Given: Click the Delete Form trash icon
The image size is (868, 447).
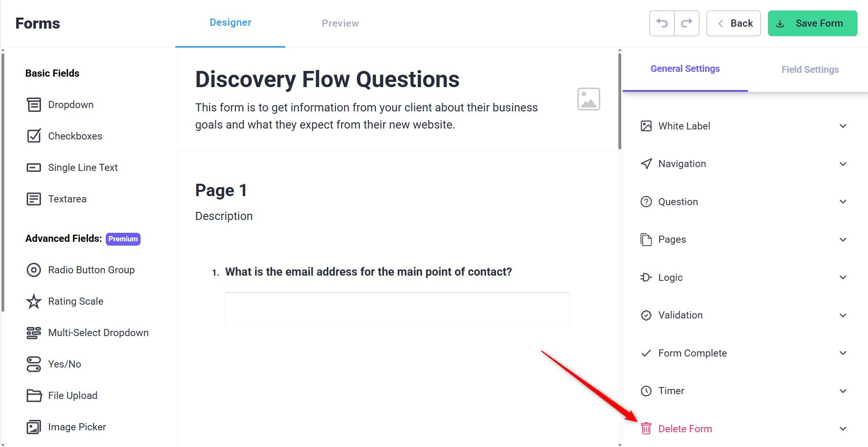Looking at the screenshot, I should (646, 428).
